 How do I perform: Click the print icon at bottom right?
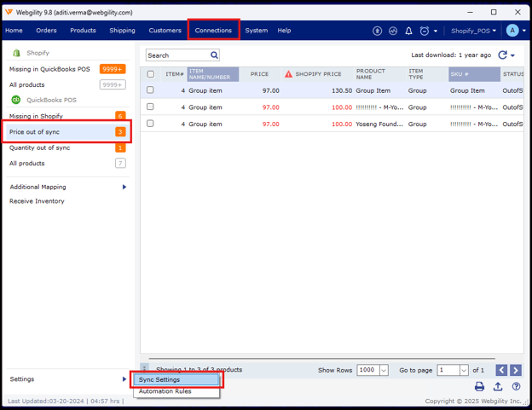tap(479, 387)
